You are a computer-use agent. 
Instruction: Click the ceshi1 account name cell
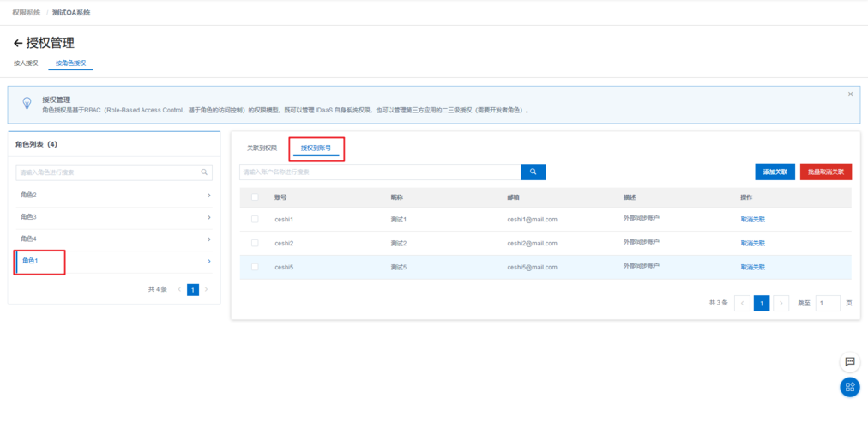click(x=284, y=219)
